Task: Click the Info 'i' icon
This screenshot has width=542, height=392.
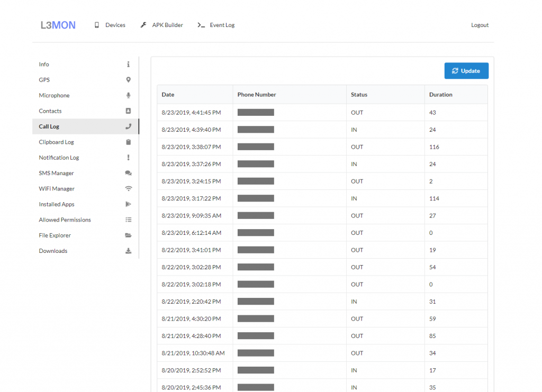Action: (x=128, y=65)
